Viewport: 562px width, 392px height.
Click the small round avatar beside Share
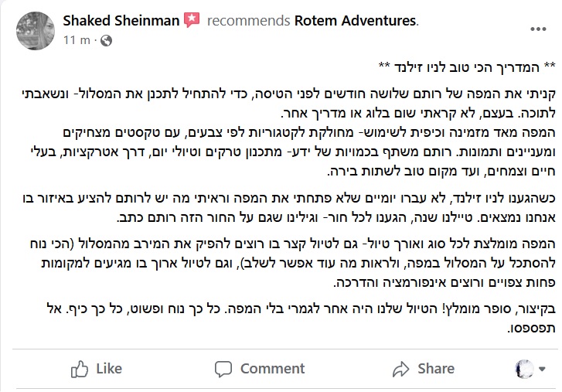tap(526, 369)
